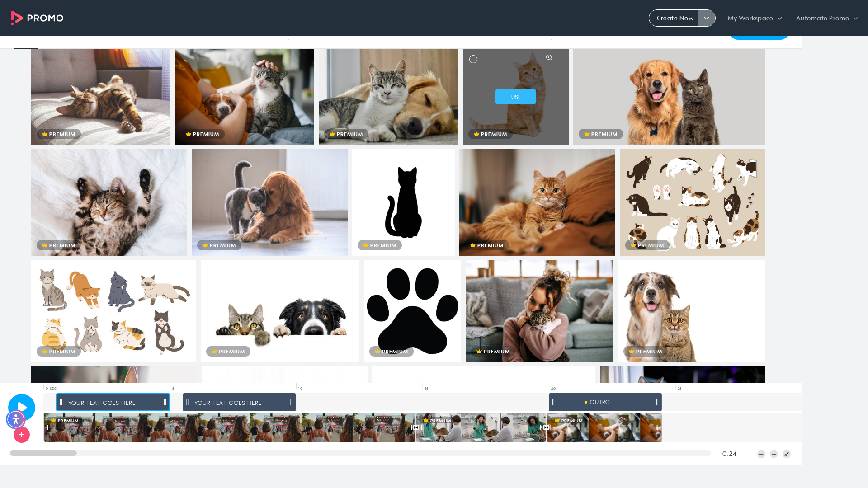Choose cat sleeping on golden dog image
This screenshot has width=868, height=488.
click(388, 97)
